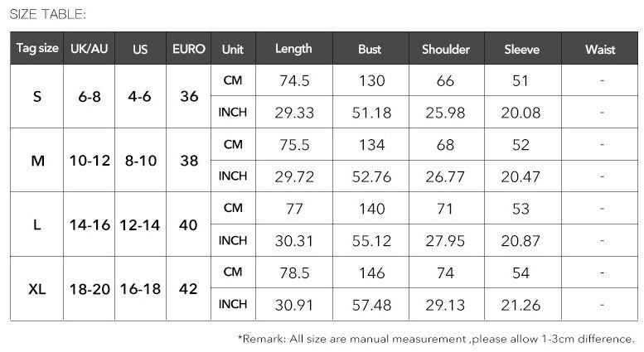This screenshot has height=352, width=644.
Task: Click the US column header
Action: click(x=140, y=49)
